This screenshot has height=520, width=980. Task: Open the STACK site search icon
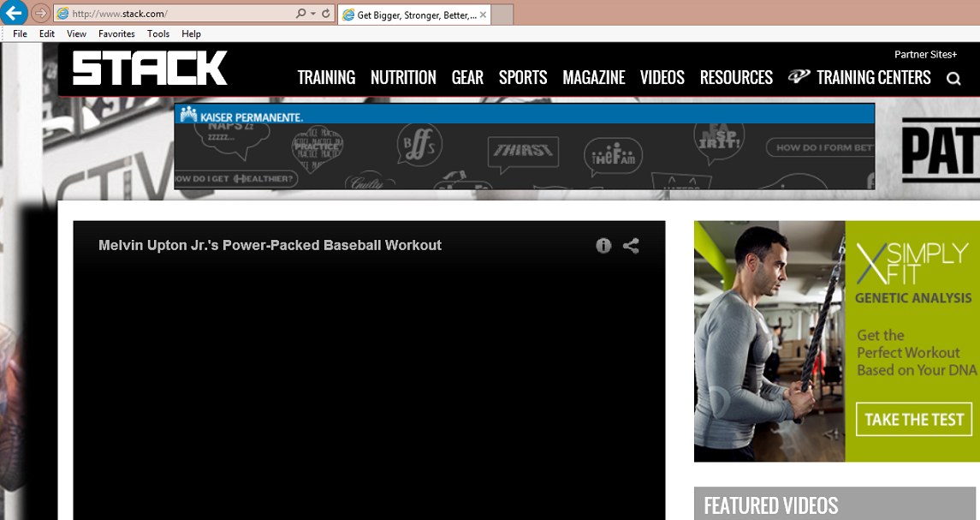(x=953, y=79)
